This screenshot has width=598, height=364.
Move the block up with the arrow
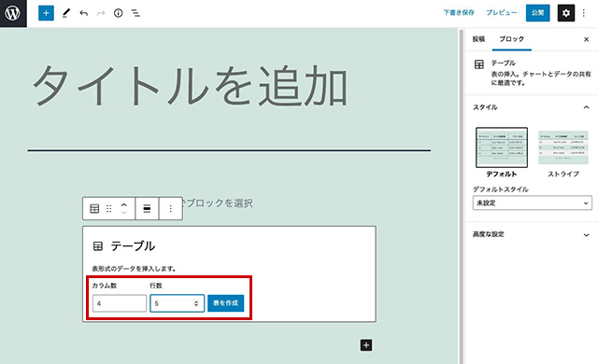(123, 204)
